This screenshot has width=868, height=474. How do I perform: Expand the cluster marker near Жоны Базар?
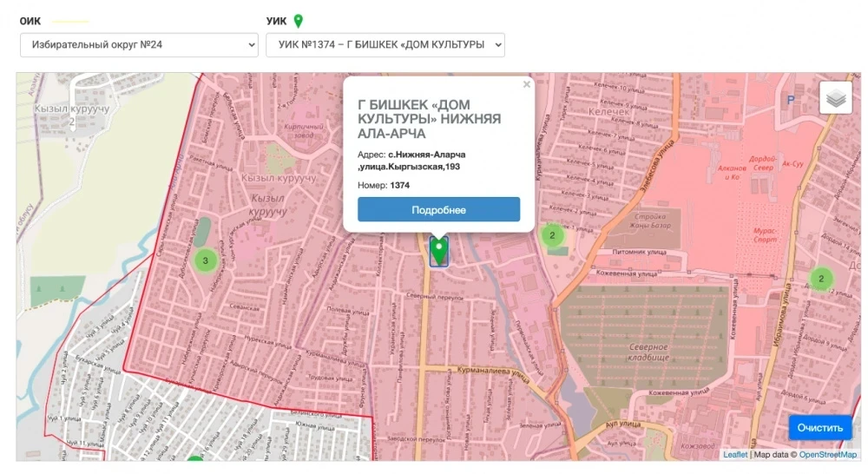tap(552, 234)
